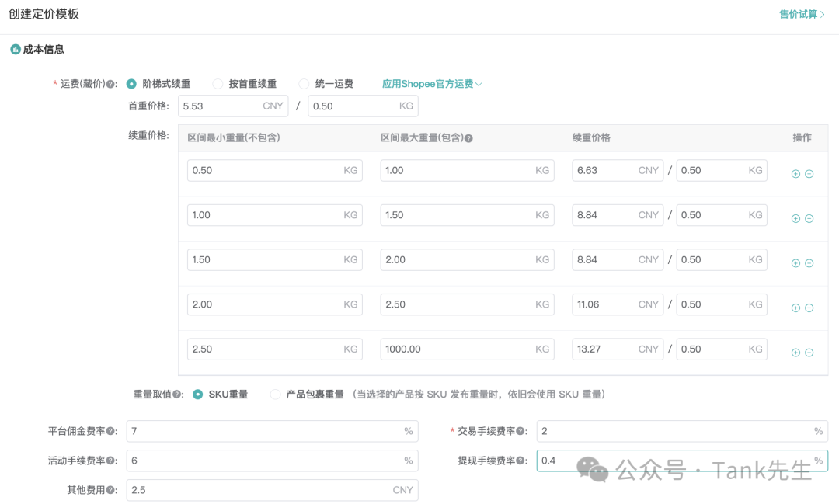Screen dimensions: 839x504
Task: Click 活动手续费率 field with value 6
Action: (273, 461)
